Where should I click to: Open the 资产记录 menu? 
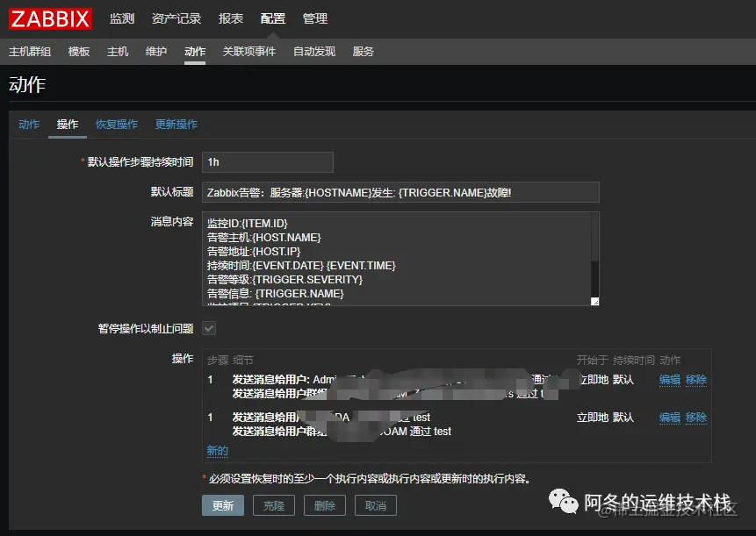coord(176,18)
